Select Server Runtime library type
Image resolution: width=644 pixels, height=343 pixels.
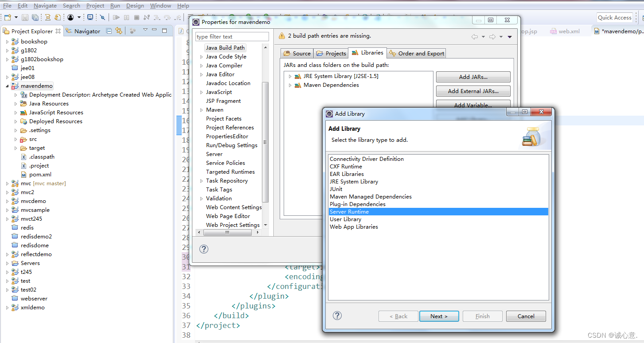coord(438,212)
